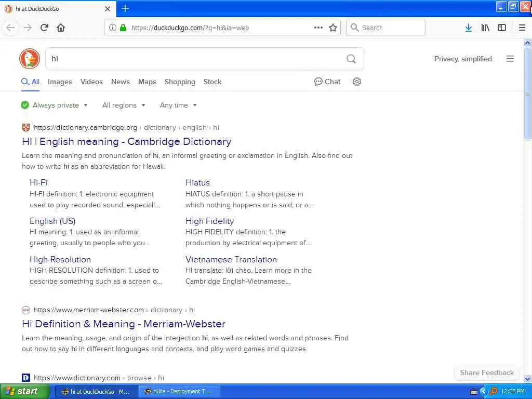Open DuckDuckGo search settings gear
The height and width of the screenshot is (399, 532).
point(356,82)
